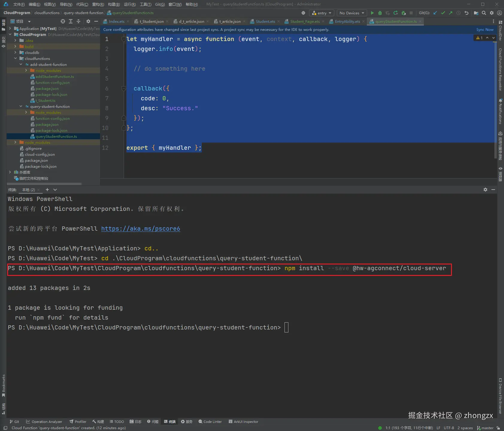Image resolution: width=504 pixels, height=431 pixels.
Task: Toggle the ArkUI Inspector tool window
Action: [243, 421]
